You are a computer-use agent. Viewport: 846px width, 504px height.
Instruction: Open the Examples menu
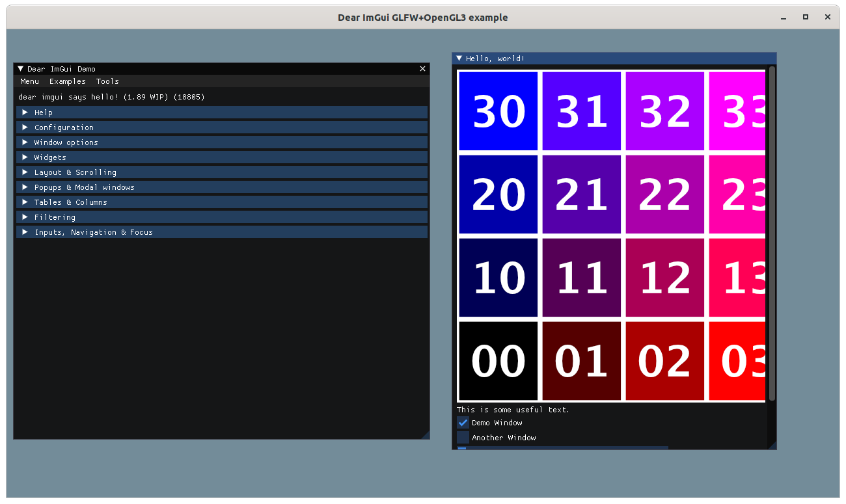click(x=67, y=81)
